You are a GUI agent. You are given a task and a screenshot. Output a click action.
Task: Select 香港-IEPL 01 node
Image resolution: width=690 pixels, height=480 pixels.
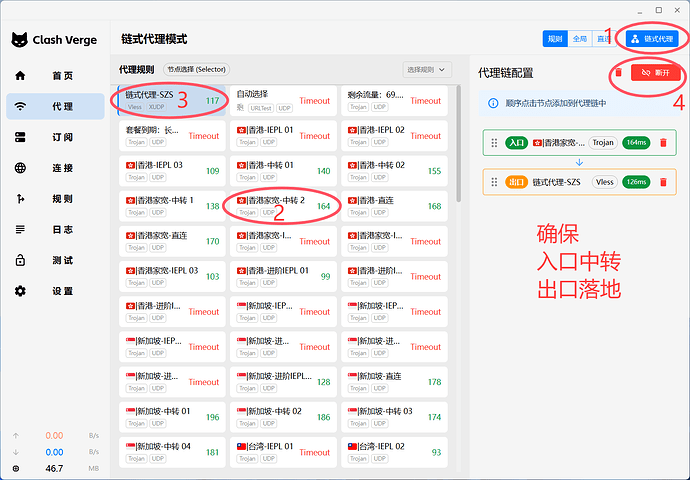(x=283, y=136)
